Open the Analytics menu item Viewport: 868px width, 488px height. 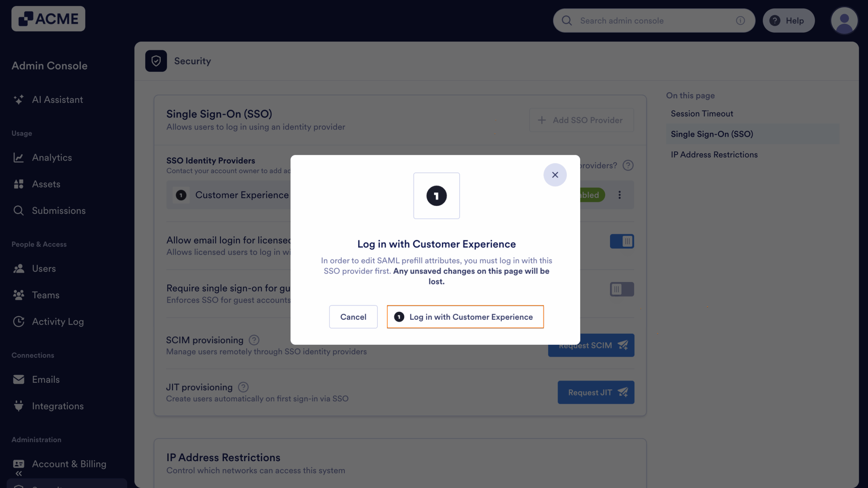coord(52,157)
